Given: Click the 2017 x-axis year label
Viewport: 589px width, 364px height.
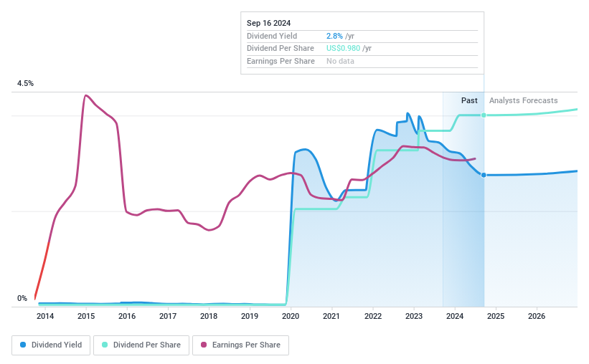Looking at the screenshot, I should pos(168,316).
